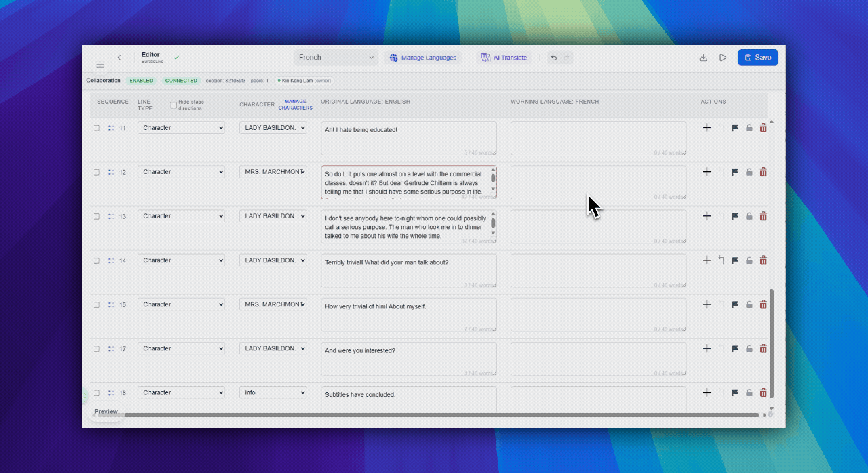The width and height of the screenshot is (868, 473).
Task: Click the Sequence column header
Action: point(113,102)
